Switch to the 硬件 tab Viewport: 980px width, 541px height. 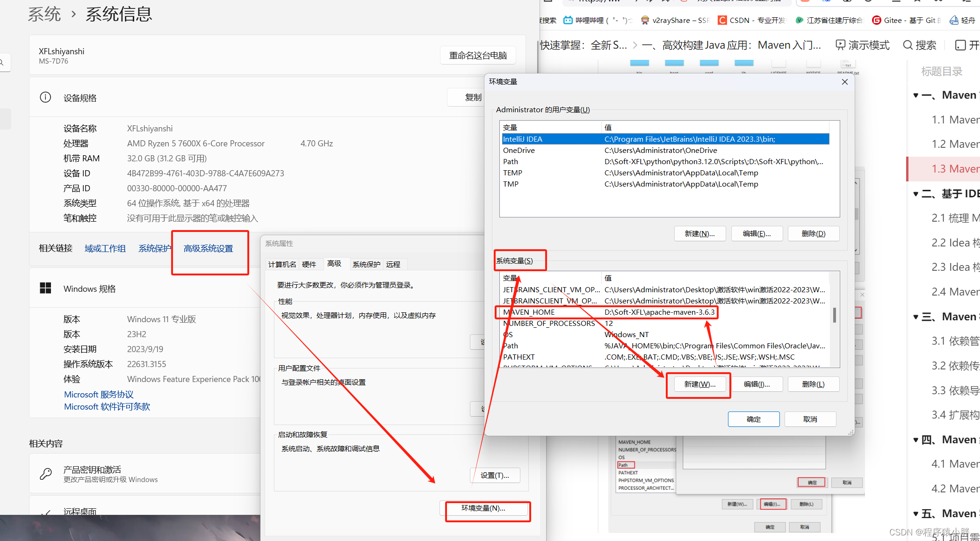click(309, 264)
